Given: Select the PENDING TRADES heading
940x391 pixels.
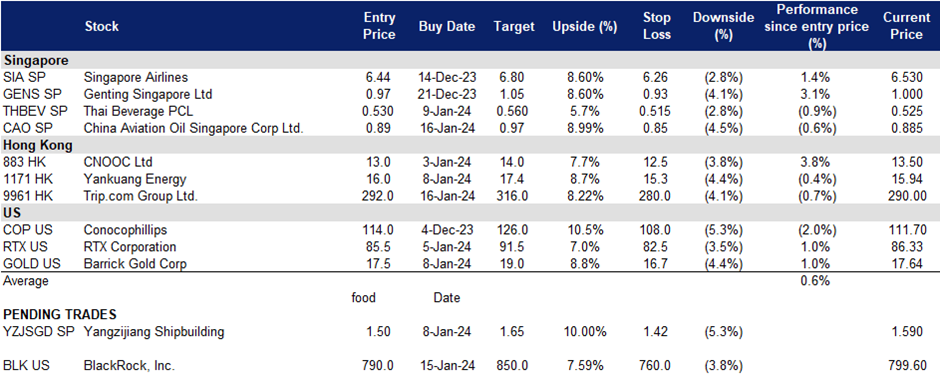Looking at the screenshot, I should (x=61, y=314).
